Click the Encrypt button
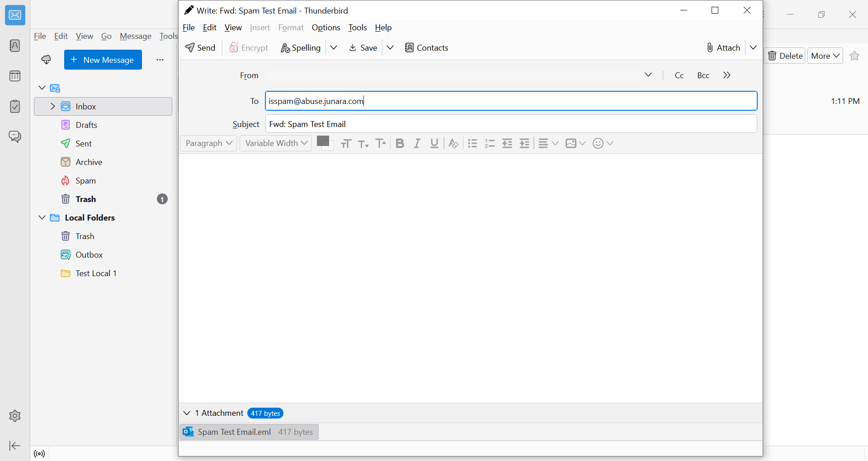The image size is (868, 461). coord(249,47)
